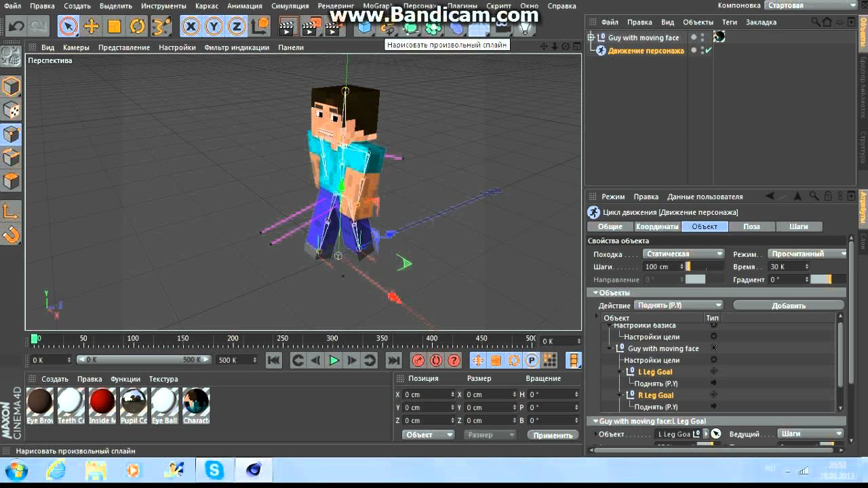Switch to the Общие tab
Viewport: 868px width, 488px height.
[x=610, y=226]
